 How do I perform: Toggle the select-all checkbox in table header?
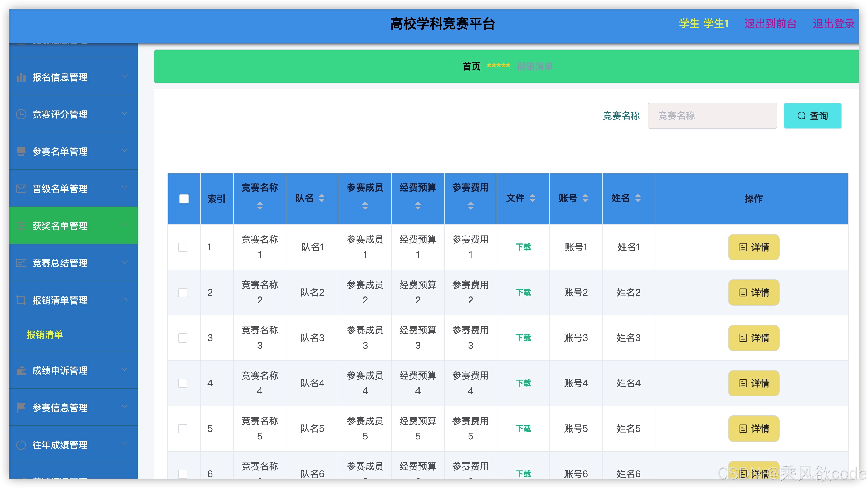pos(184,199)
